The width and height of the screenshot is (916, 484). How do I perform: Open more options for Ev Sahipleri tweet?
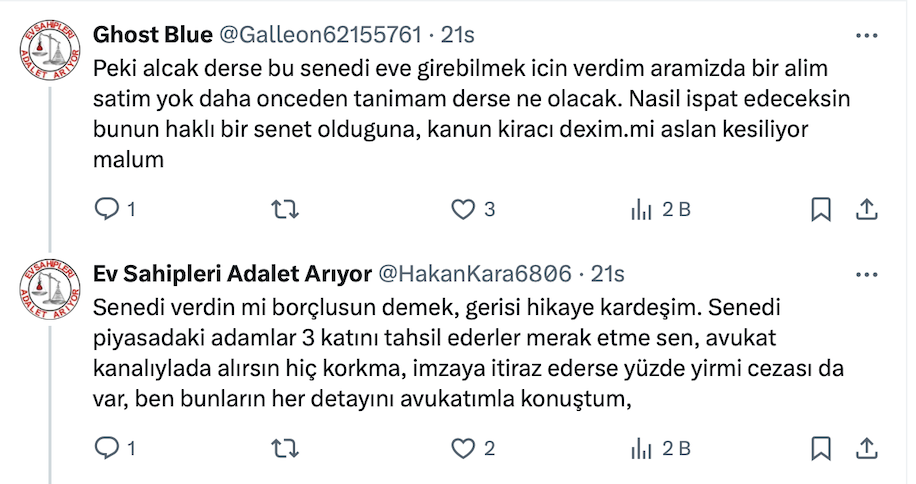click(x=867, y=274)
